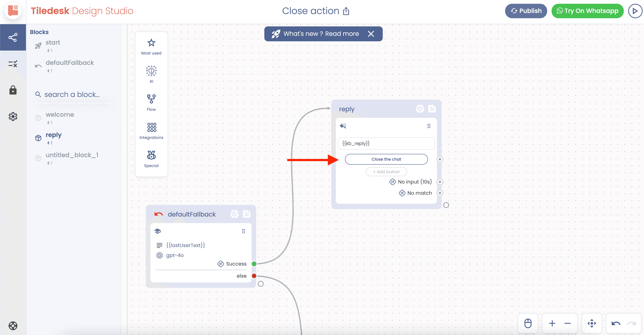Click the search magnifier icon
Screen dimensions: 644x335
click(38, 94)
